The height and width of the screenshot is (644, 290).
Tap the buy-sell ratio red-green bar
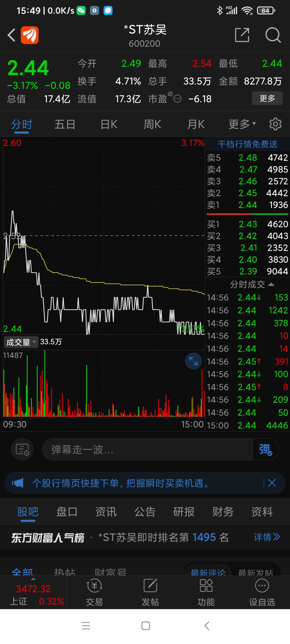(x=247, y=214)
